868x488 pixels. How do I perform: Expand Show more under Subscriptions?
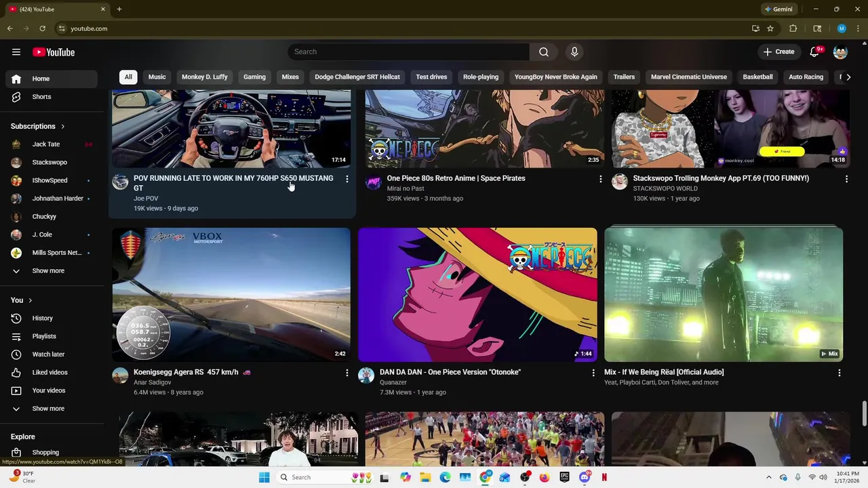pos(52,271)
